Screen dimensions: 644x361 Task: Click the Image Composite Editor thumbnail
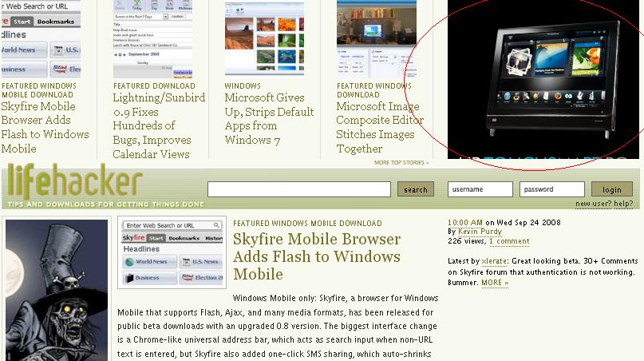[377, 39]
